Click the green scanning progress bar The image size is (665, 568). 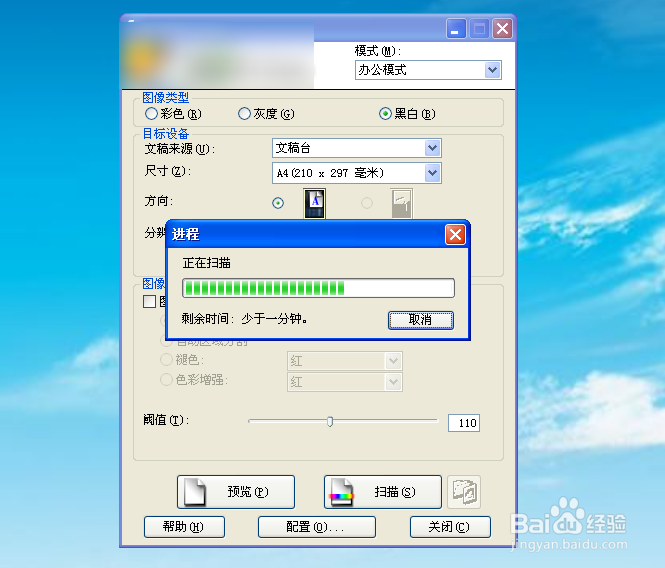[x=318, y=288]
